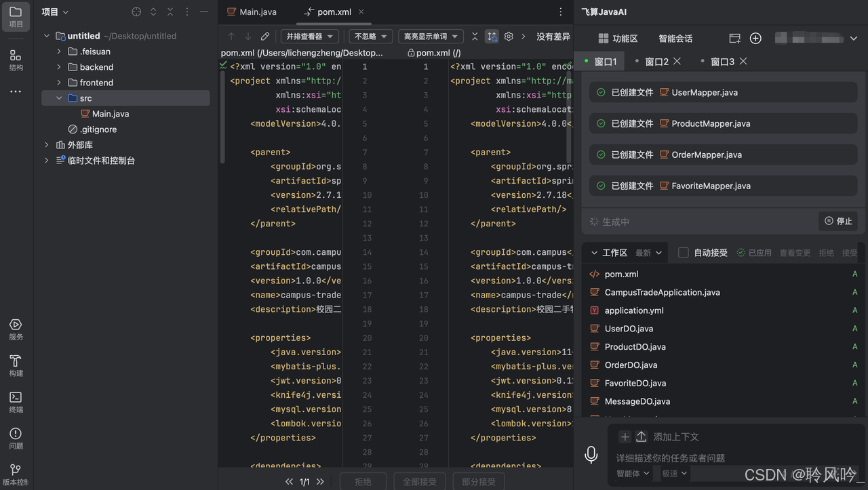Open editor tabs more options menu
This screenshot has height=490, width=868.
tap(560, 12)
